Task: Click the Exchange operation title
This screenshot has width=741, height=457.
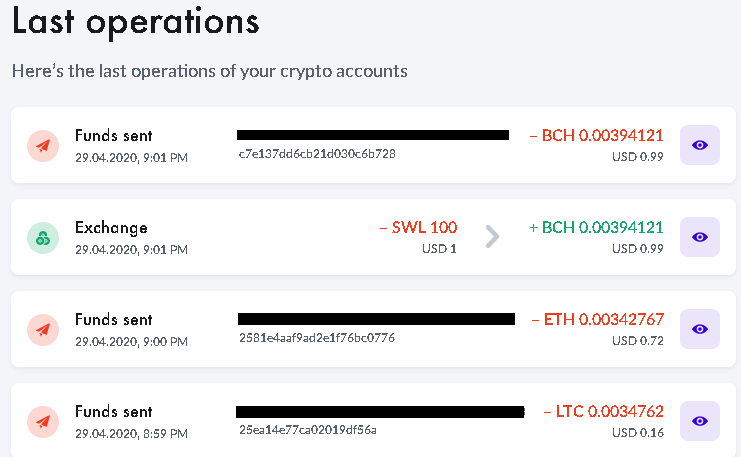Action: (x=111, y=228)
